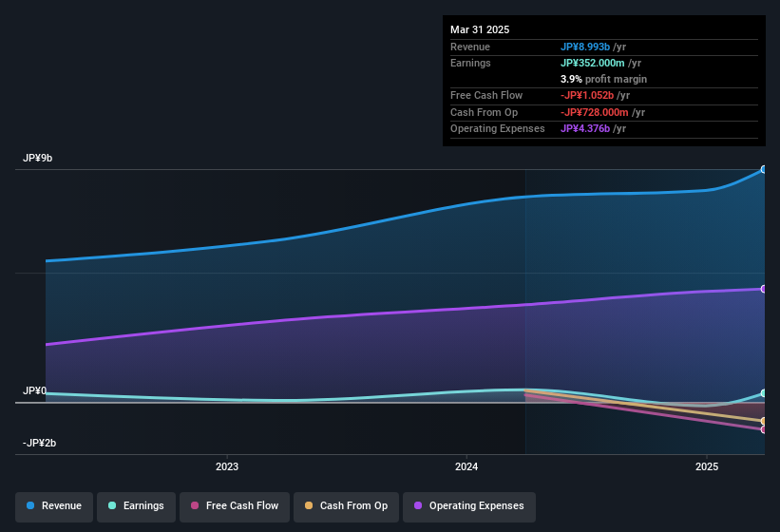Click the teal Earnings endpoint marker
The image size is (780, 532).
click(x=764, y=393)
